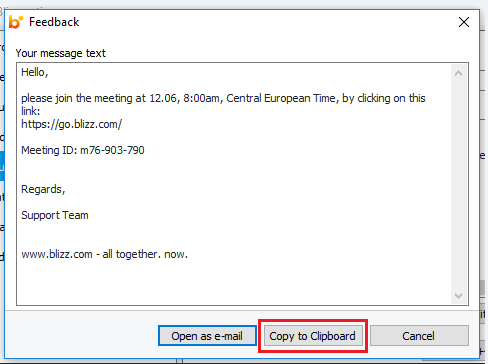488x364 pixels.
Task: Place cursor on the 'Support Team' line
Action: point(55,215)
